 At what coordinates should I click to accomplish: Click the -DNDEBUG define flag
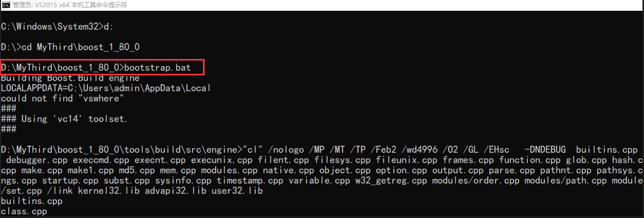(x=545, y=150)
